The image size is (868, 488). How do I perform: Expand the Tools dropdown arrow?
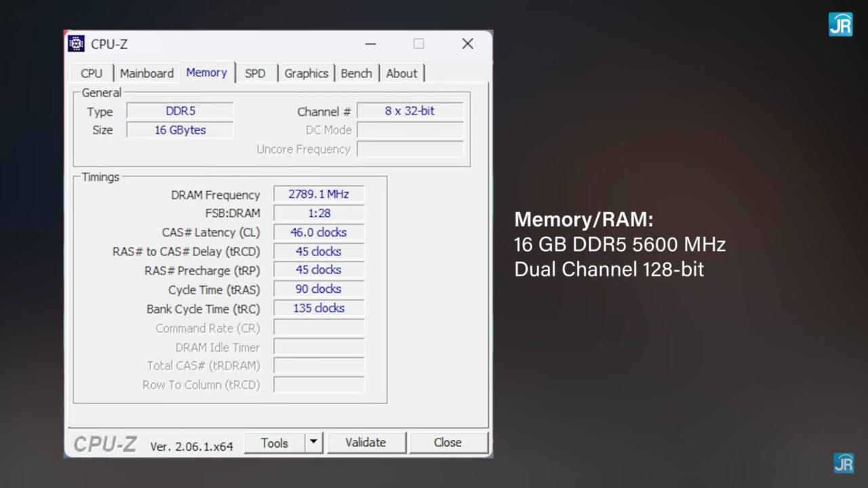pos(313,443)
